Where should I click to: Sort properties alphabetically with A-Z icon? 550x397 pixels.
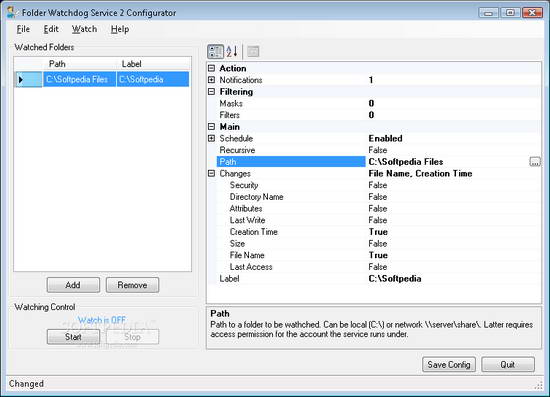click(x=232, y=52)
